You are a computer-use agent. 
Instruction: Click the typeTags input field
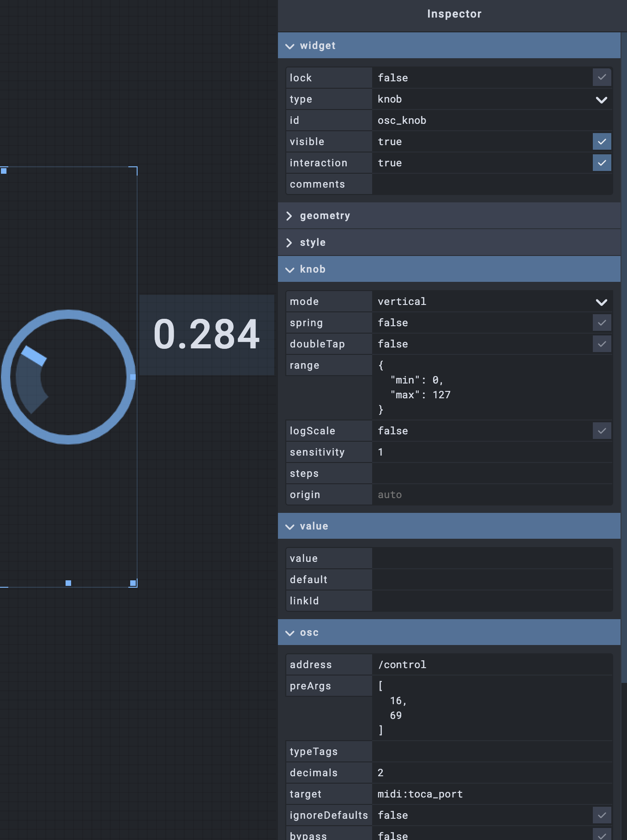pos(492,751)
